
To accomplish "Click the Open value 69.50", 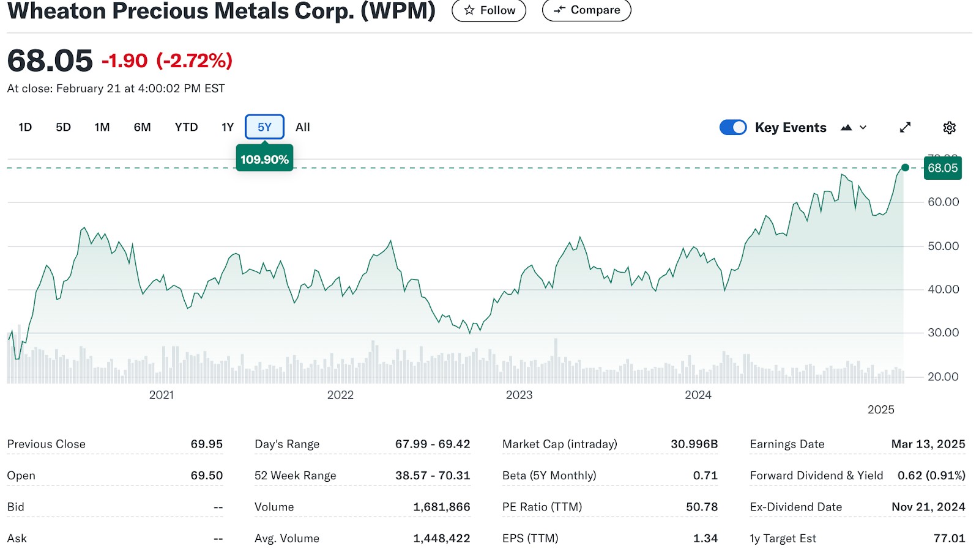I will [207, 475].
